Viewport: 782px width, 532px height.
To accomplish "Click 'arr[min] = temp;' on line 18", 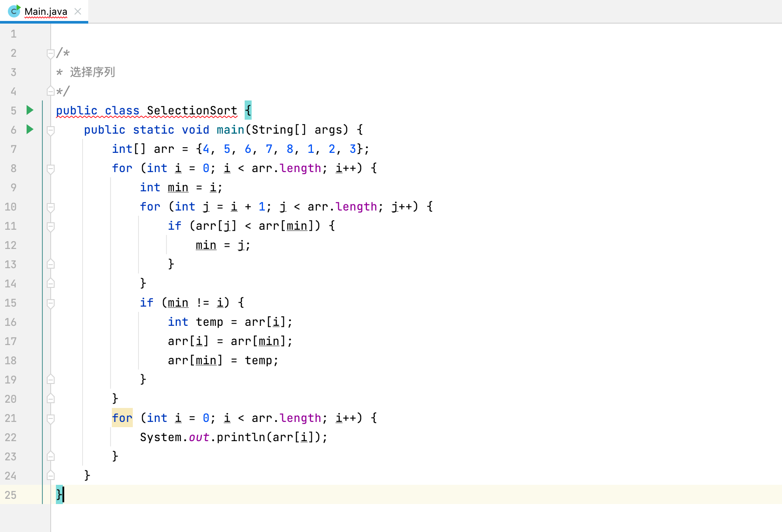I will (223, 360).
